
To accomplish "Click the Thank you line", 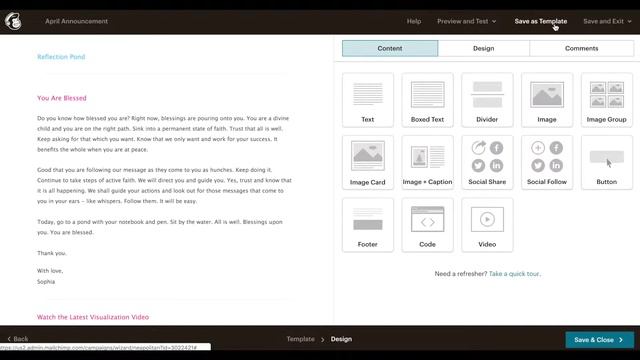I will 51,253.
